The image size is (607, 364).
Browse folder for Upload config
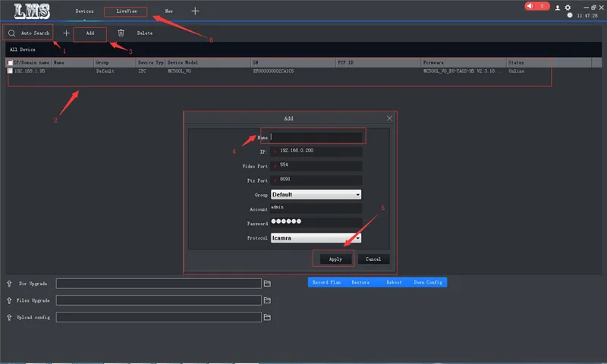267,317
